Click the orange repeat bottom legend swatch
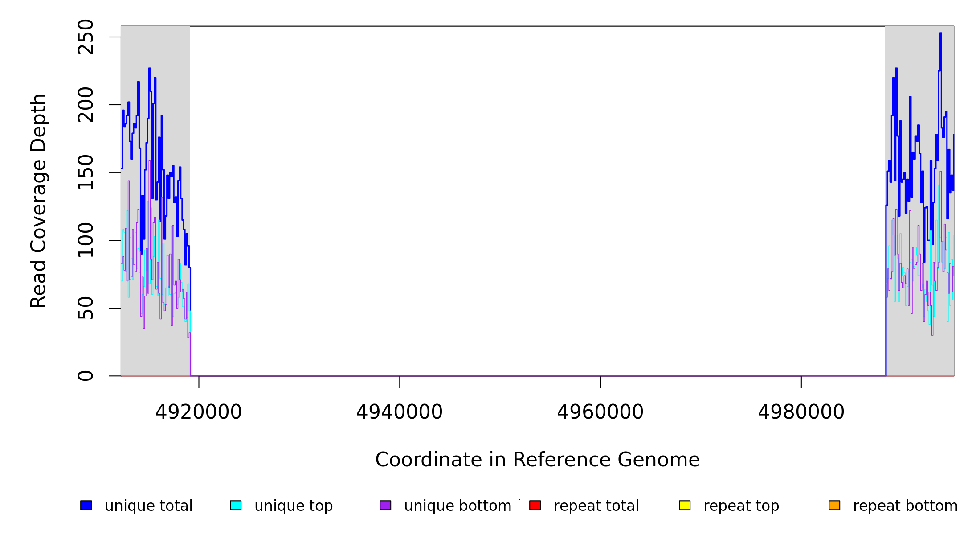The width and height of the screenshot is (980, 535). coord(834,505)
